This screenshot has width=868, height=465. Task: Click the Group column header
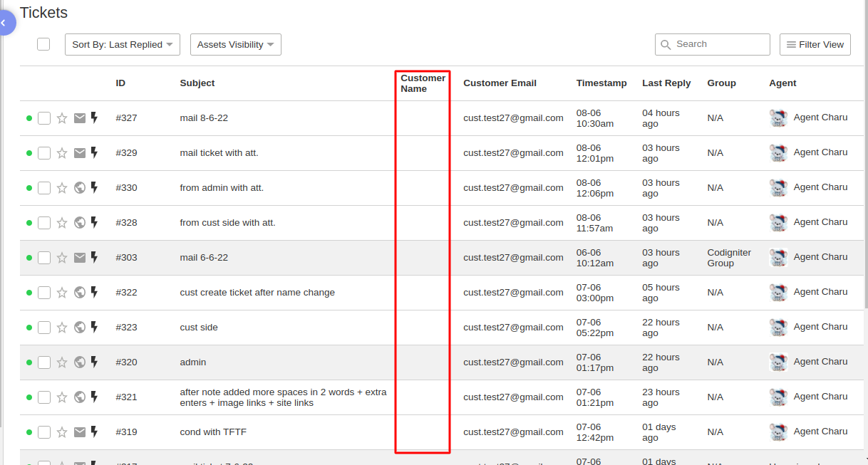click(721, 83)
